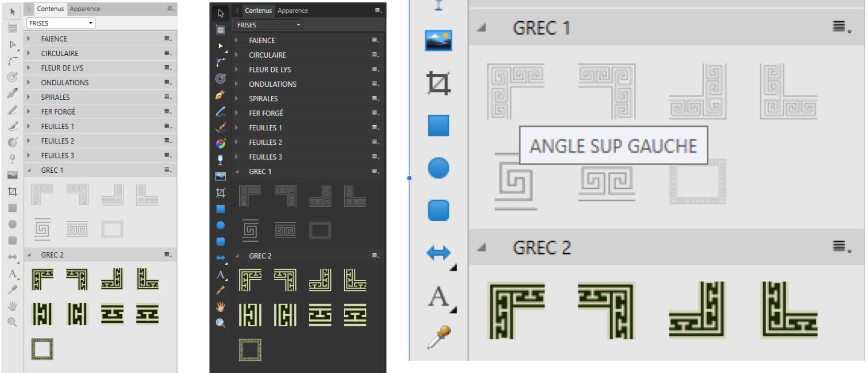
Task: Open dark panel's top-right preferences menu
Action: click(x=378, y=10)
